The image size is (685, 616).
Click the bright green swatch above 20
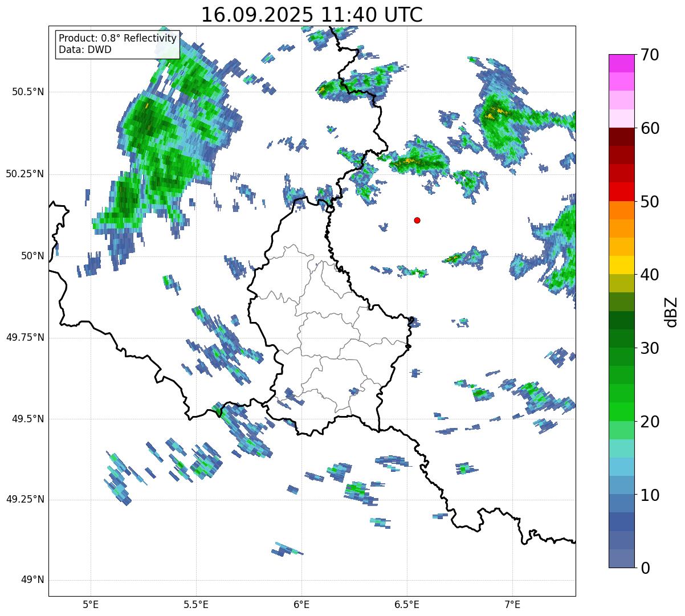[621, 412]
